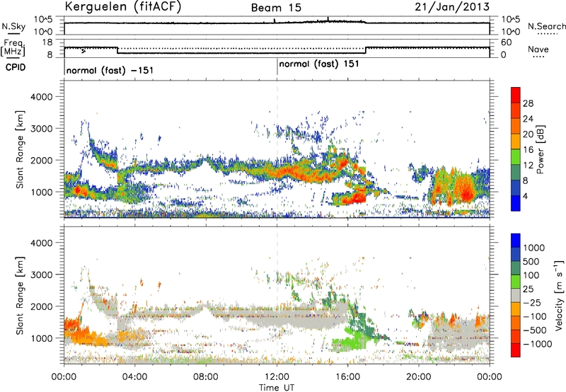Screen dimensions: 566x392
Task: Click the "04:00" time tick label
Action: point(134,377)
